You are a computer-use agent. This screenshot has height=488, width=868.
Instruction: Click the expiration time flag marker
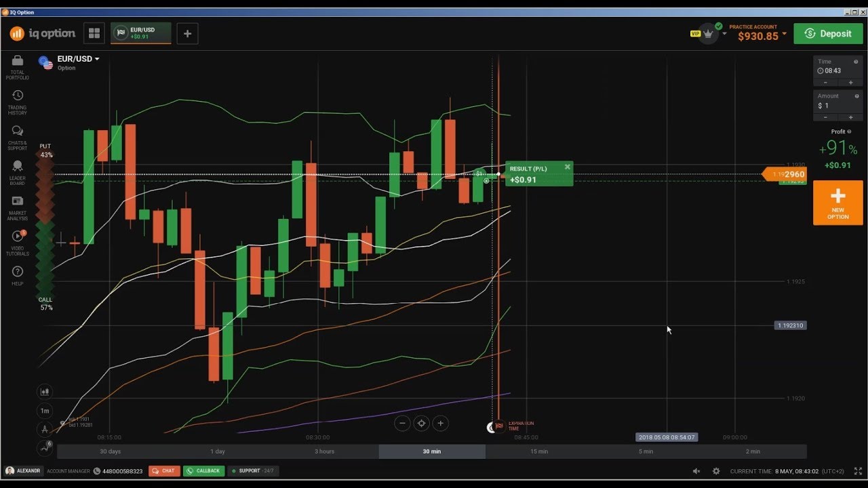(499, 426)
